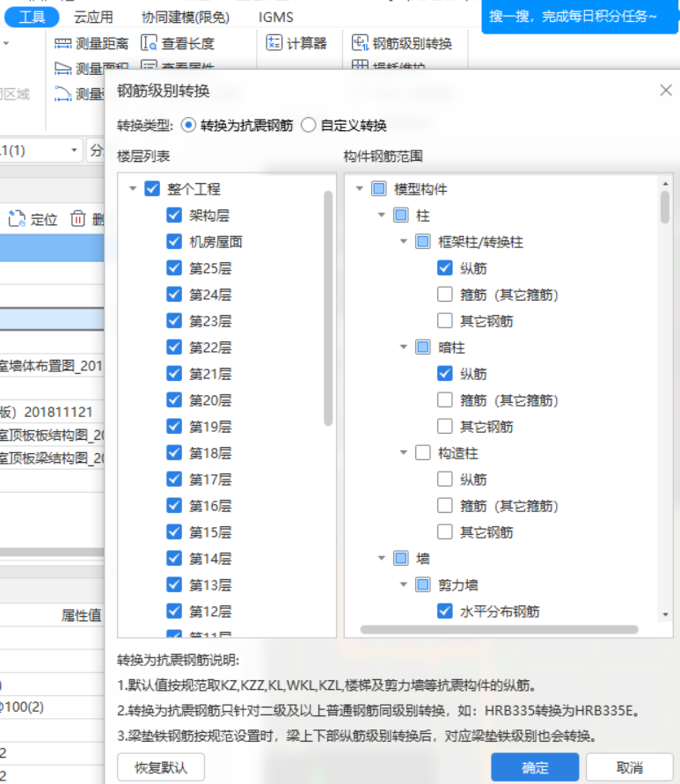Click the 搜一搜 daily task banner
This screenshot has width=680, height=784.
tap(579, 17)
